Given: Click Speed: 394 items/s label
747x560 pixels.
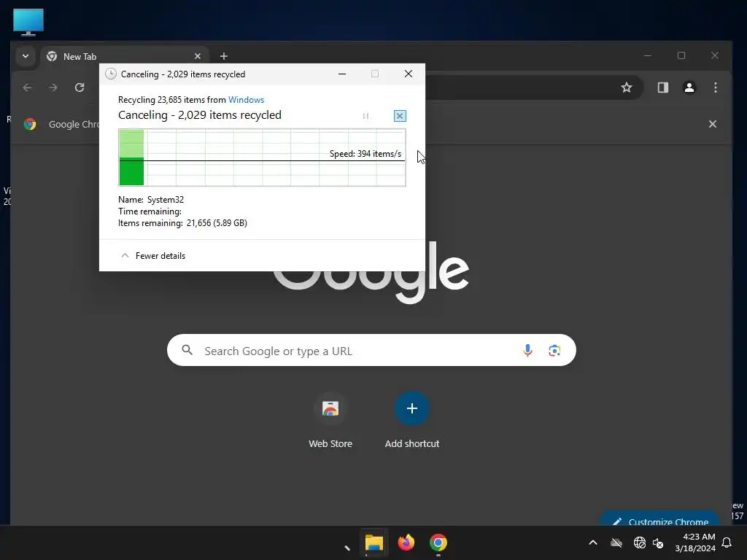Looking at the screenshot, I should 365,154.
